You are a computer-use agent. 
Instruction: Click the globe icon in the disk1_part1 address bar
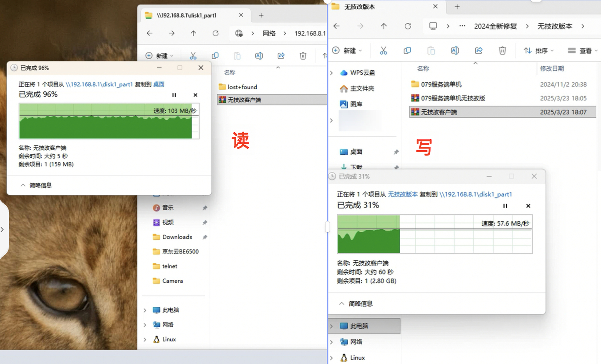(239, 33)
